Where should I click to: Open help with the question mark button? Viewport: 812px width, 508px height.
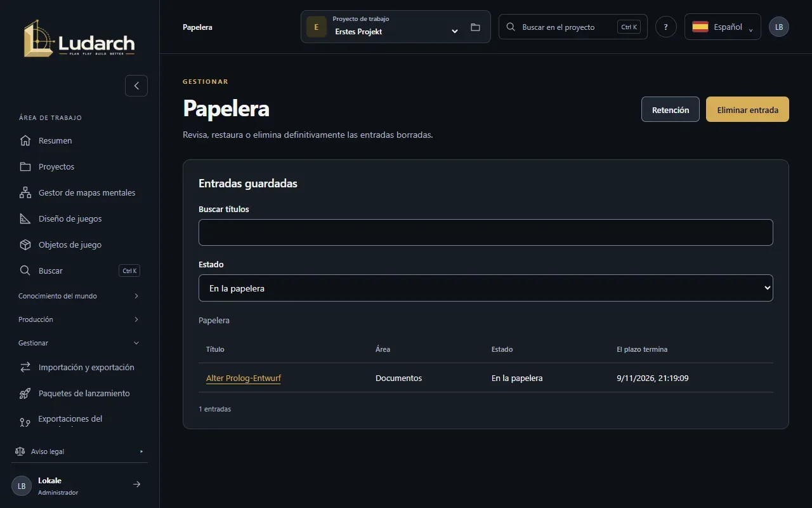[666, 27]
